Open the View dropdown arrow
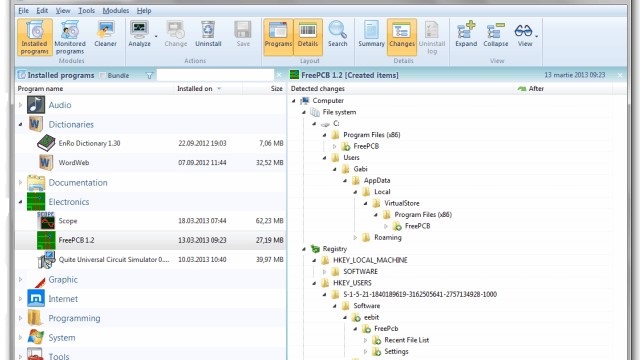This screenshot has width=640, height=360. point(536,36)
